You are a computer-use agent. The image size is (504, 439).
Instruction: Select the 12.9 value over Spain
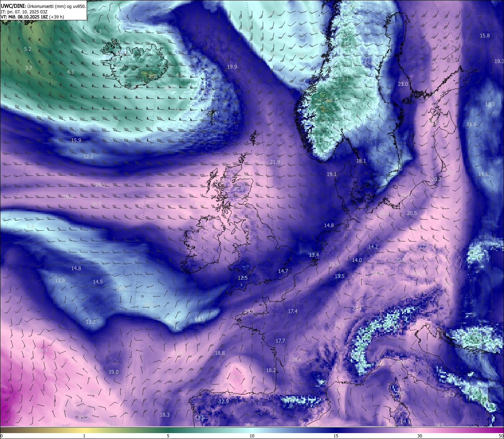[224, 402]
